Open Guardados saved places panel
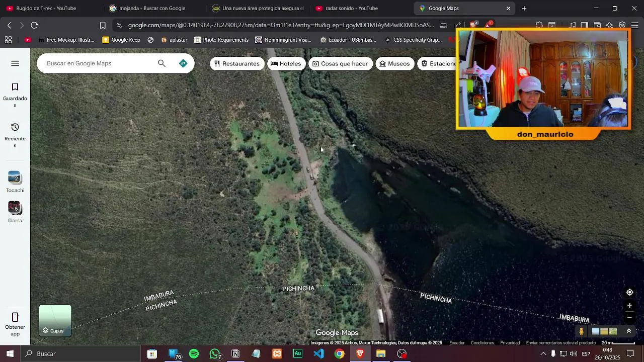 click(15, 94)
